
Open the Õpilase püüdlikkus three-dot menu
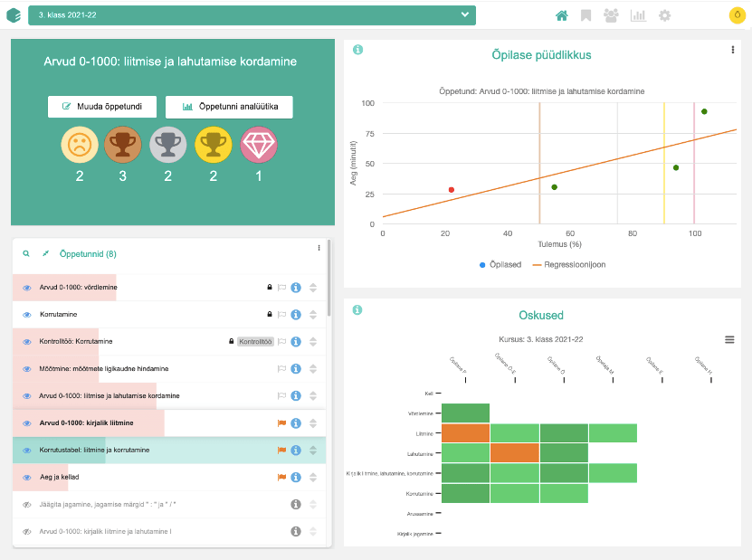click(732, 51)
